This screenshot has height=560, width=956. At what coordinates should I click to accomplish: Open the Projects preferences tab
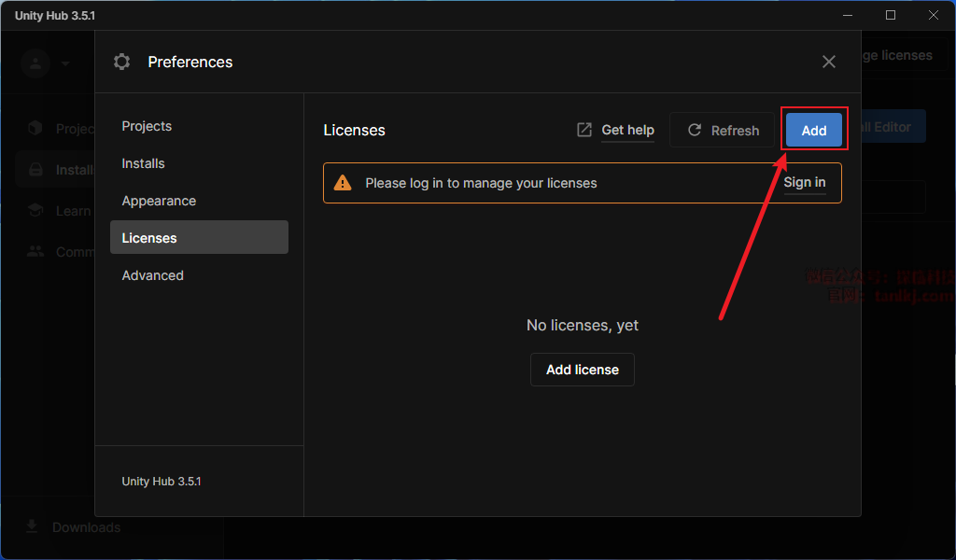click(x=147, y=126)
